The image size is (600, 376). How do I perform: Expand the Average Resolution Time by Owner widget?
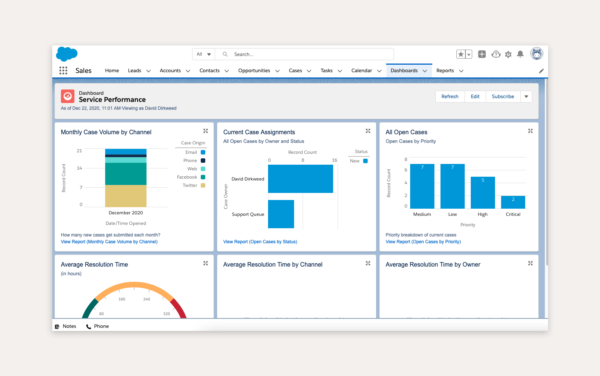pos(530,264)
